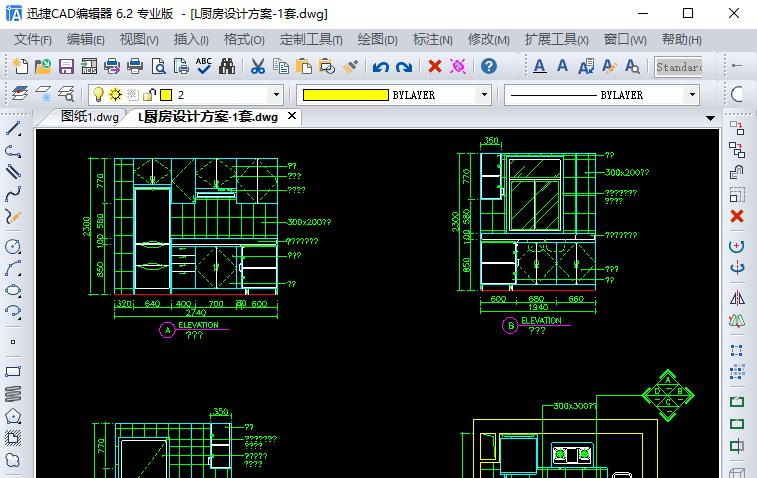Click the Undo arrow icon

380,67
